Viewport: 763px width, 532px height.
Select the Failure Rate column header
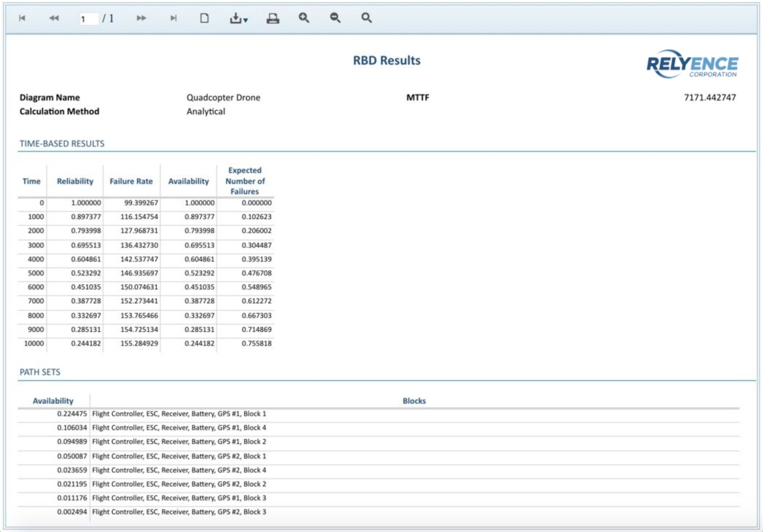click(131, 181)
